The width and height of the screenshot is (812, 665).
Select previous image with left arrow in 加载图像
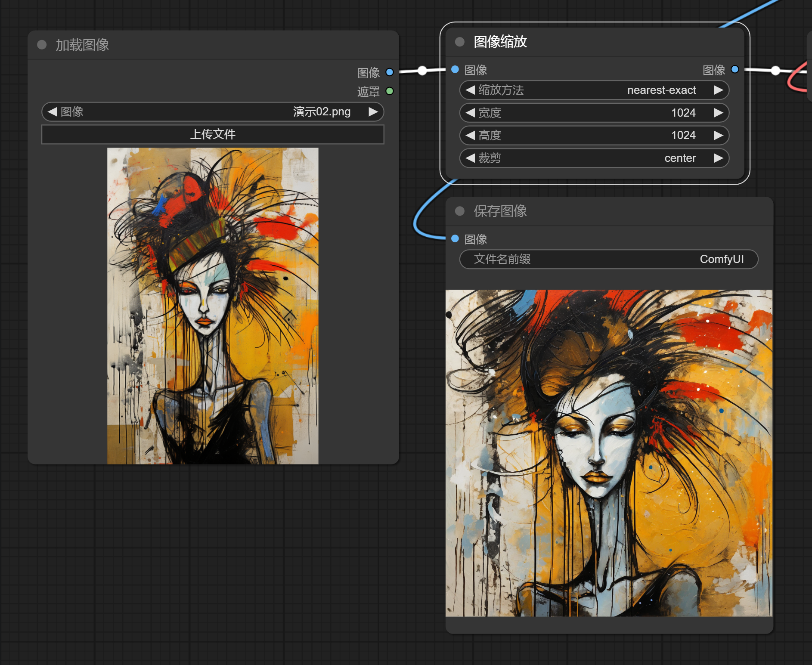pos(53,112)
